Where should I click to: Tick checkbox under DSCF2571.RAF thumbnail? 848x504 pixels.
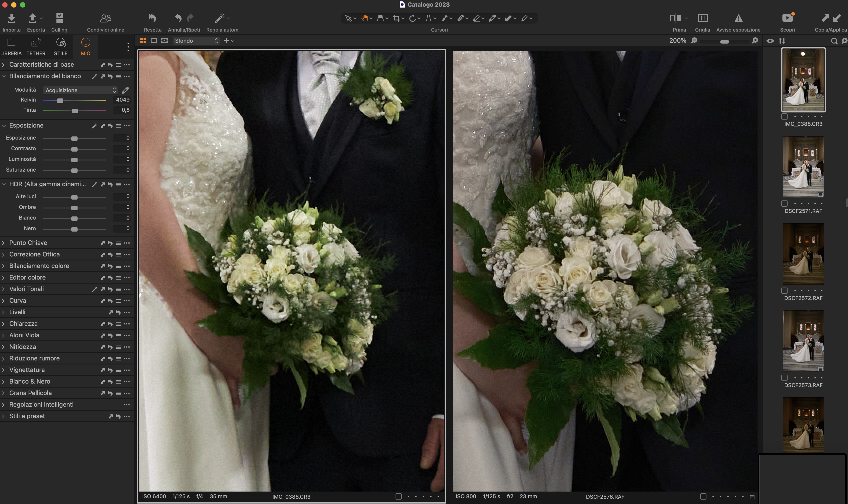784,203
